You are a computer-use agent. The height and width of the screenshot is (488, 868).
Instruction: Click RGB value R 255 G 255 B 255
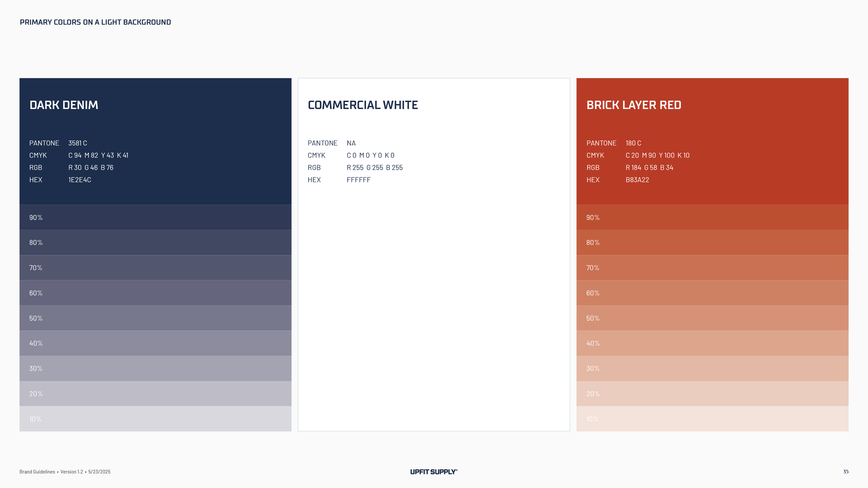[375, 168]
